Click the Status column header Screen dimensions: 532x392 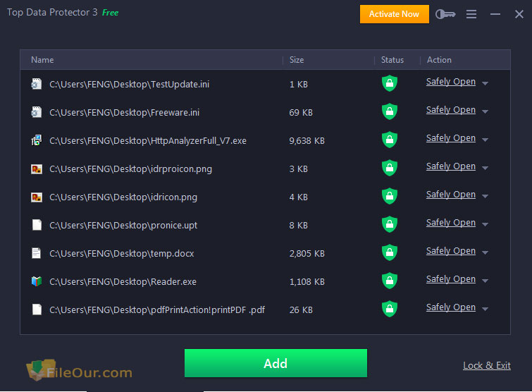392,60
